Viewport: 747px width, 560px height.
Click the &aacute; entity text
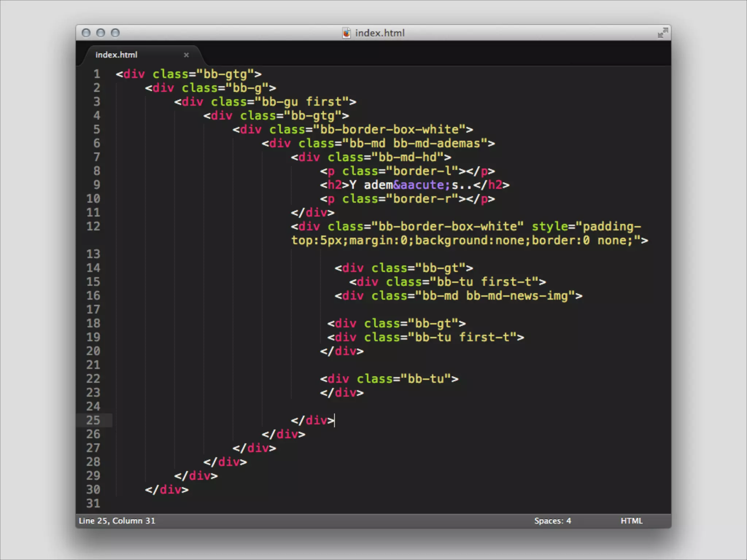coord(422,185)
